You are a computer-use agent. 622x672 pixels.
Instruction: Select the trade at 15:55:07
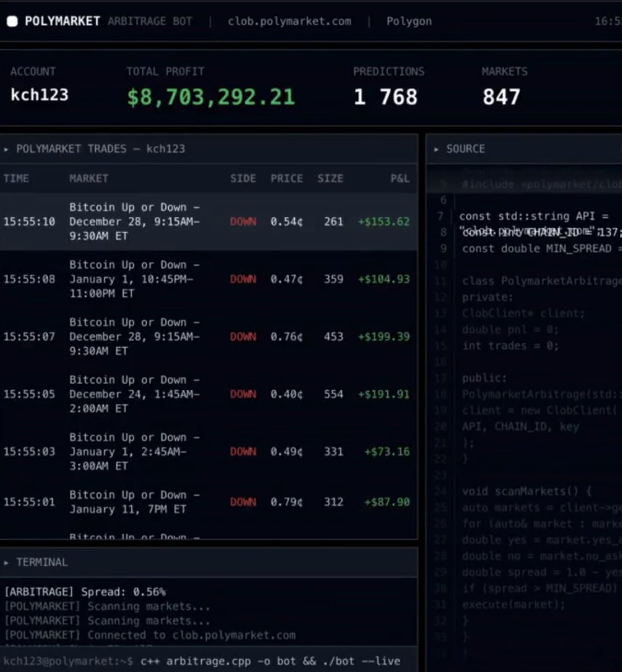tap(208, 337)
